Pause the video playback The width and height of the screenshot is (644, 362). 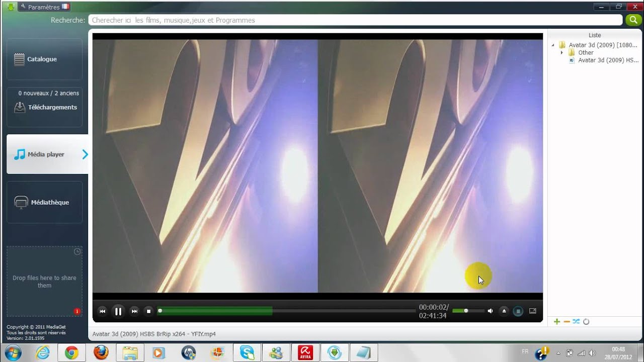118,311
